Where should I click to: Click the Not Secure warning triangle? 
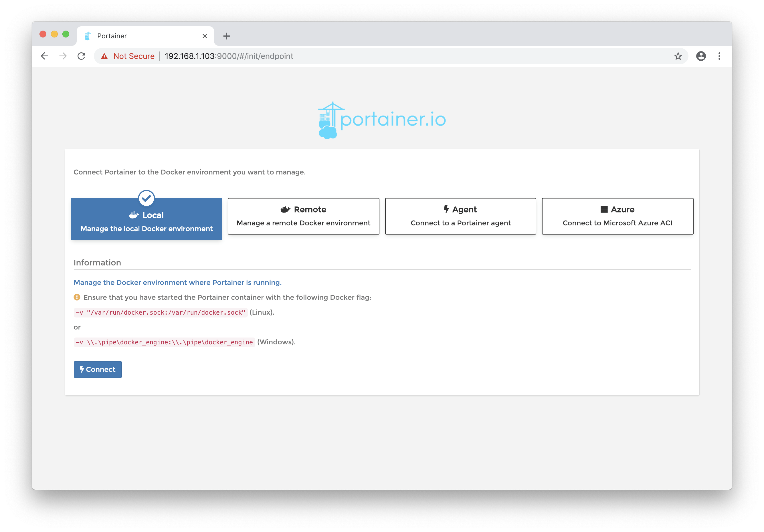tap(104, 56)
